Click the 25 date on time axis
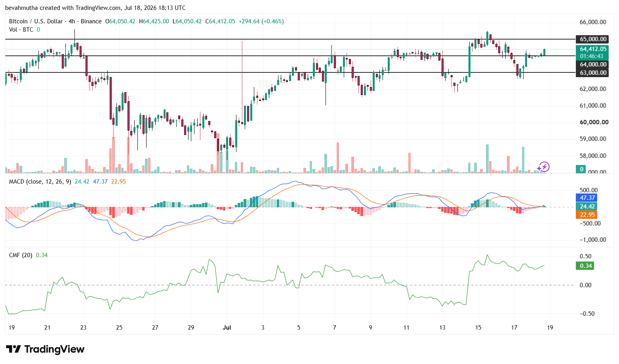This screenshot has height=364, width=619. 119,328
